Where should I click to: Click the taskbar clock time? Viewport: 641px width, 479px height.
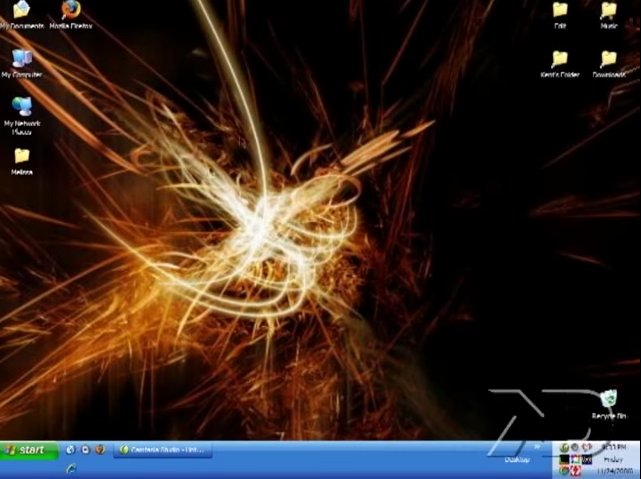[x=615, y=448]
